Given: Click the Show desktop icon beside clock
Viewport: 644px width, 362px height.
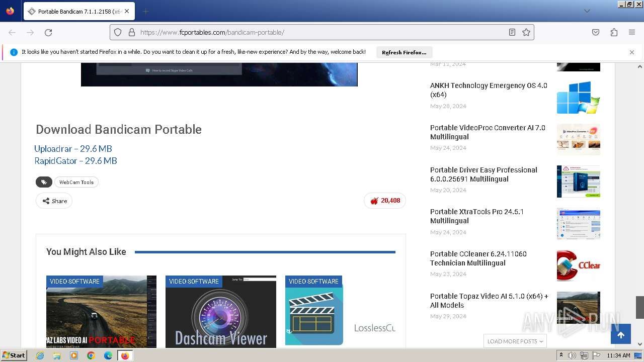Looking at the screenshot, I should 638,355.
